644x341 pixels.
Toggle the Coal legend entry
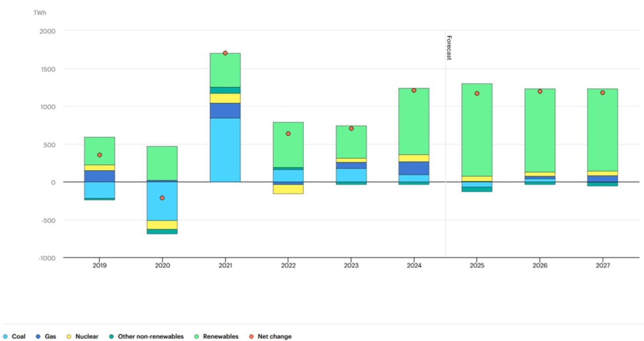coord(14,336)
